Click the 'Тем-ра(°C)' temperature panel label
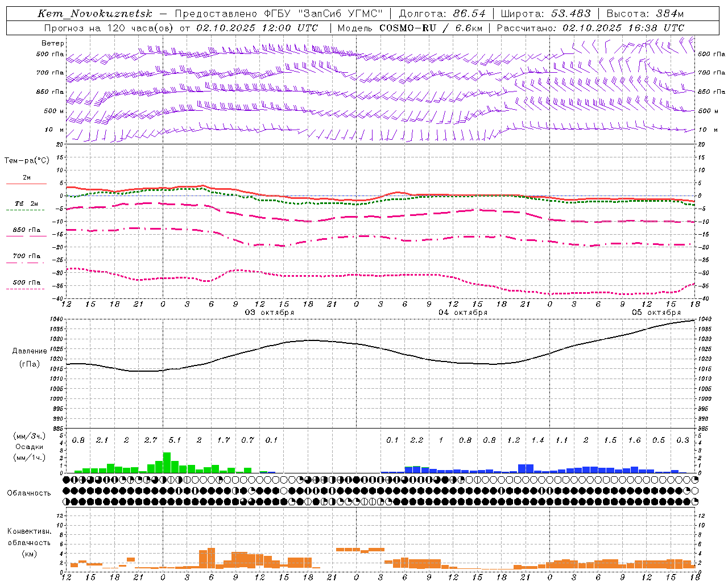 point(27,161)
